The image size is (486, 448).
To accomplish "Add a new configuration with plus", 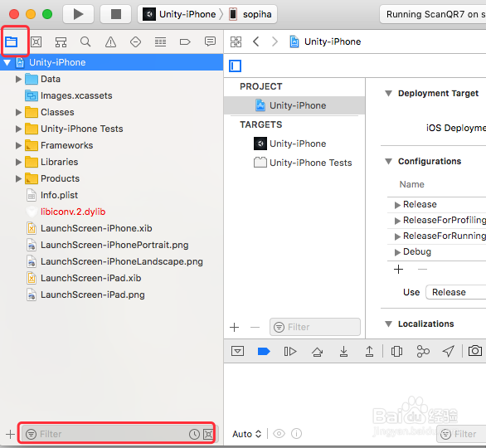I will tap(398, 269).
